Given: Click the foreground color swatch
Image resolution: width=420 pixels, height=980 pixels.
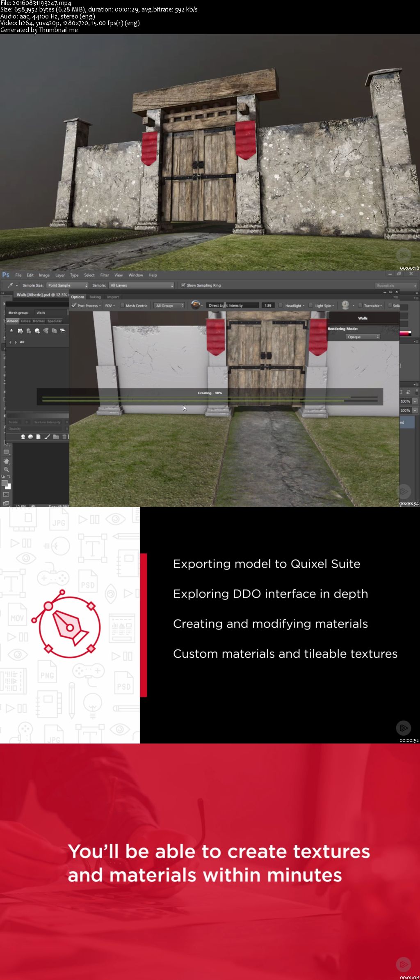Looking at the screenshot, I should 5,483.
